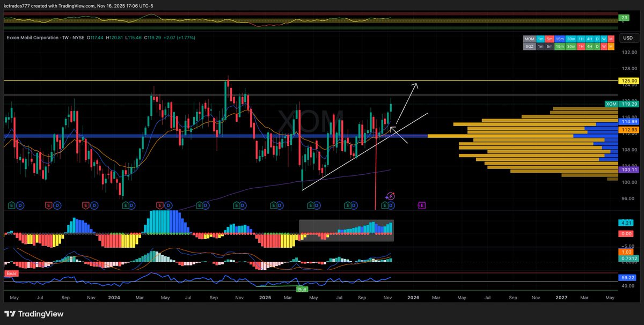Screen dimensions: 644x325
Task: Click the H120.81 high value in the legend
Action: point(115,38)
